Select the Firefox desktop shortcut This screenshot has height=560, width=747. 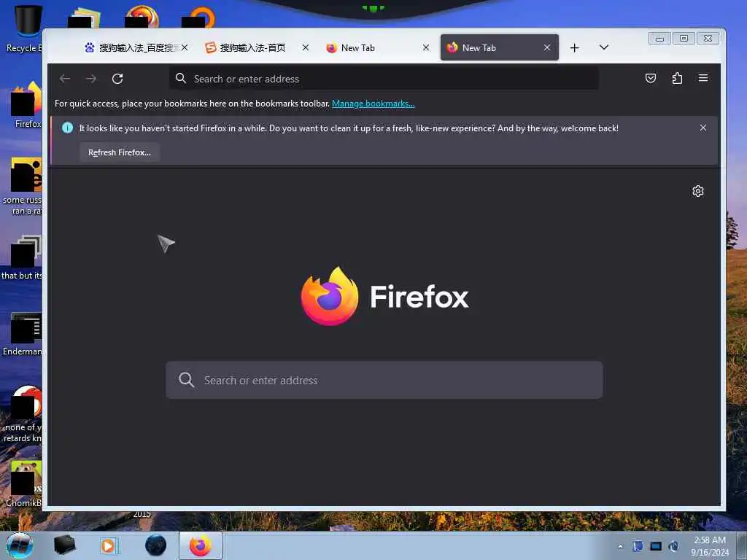click(x=26, y=105)
